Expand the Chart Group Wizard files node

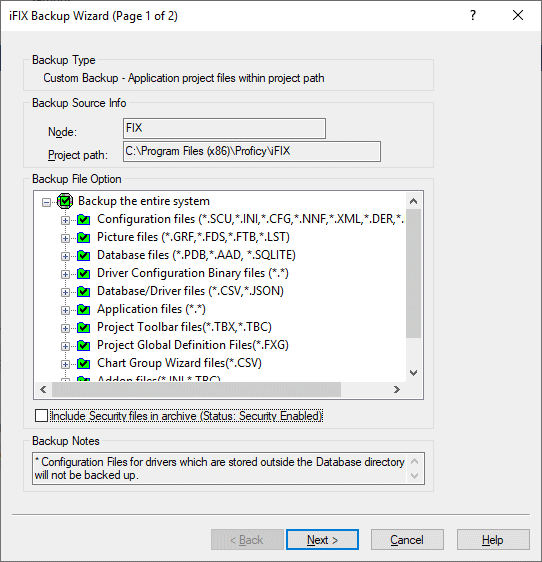click(65, 365)
